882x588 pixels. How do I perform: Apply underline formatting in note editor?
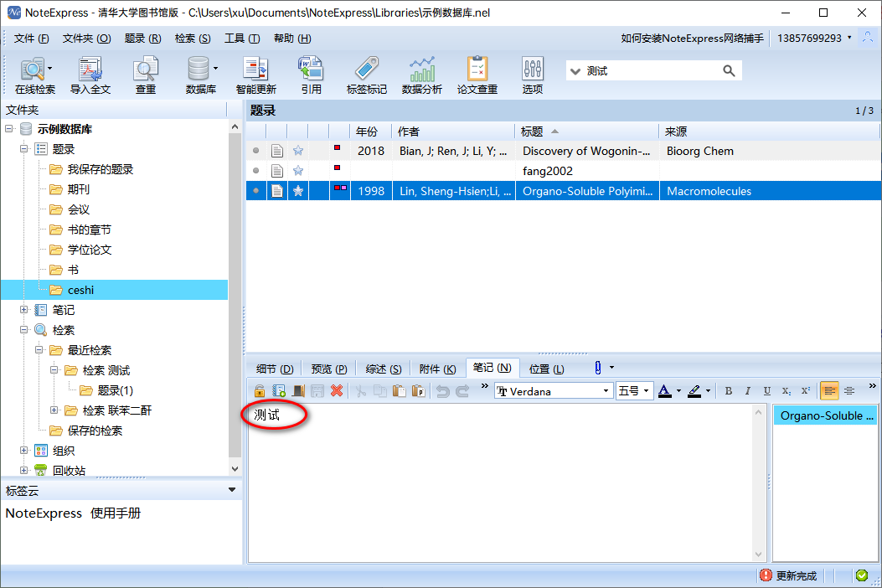pos(766,390)
